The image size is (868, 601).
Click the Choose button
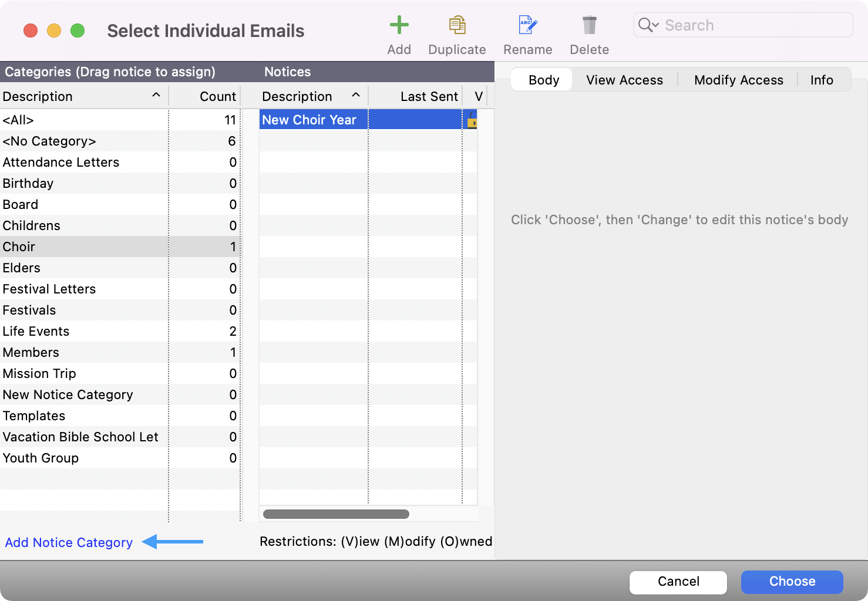(x=792, y=582)
